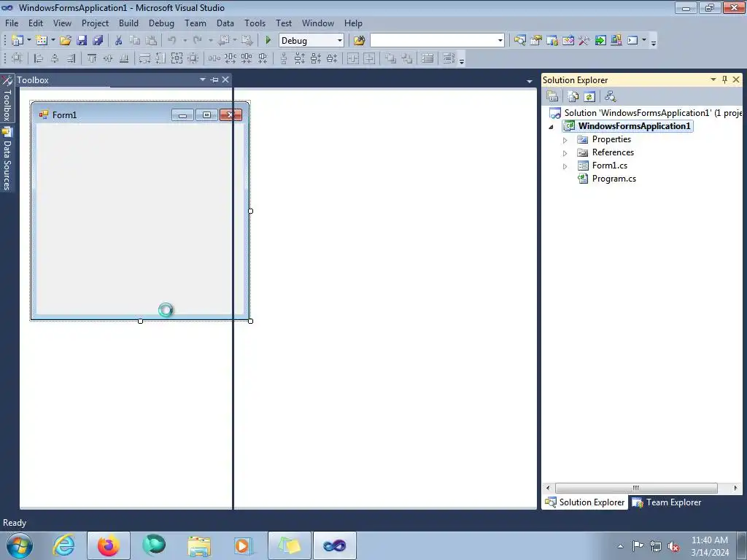
Task: Open the New Project dropdown arrow
Action: pos(28,41)
